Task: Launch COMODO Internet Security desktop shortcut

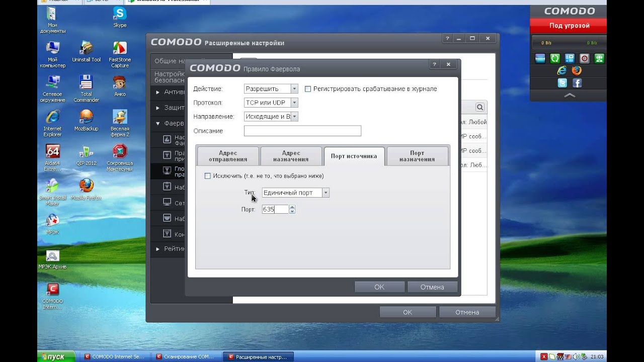Action: click(x=52, y=296)
